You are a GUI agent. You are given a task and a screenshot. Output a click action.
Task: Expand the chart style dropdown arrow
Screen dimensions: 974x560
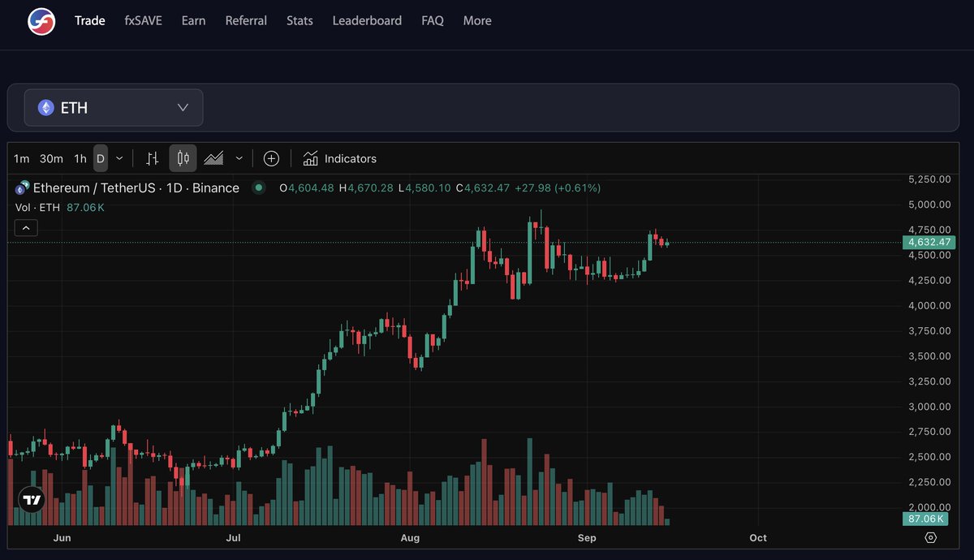(x=239, y=158)
